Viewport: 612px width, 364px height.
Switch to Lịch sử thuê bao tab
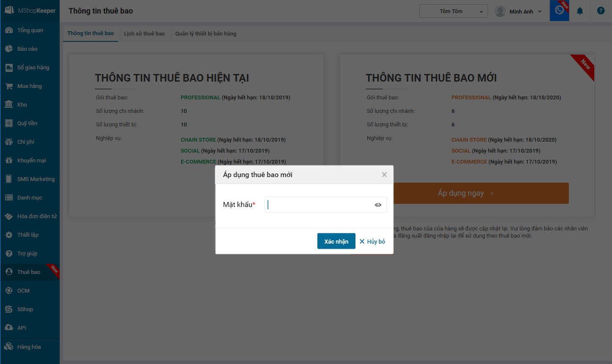(x=144, y=34)
